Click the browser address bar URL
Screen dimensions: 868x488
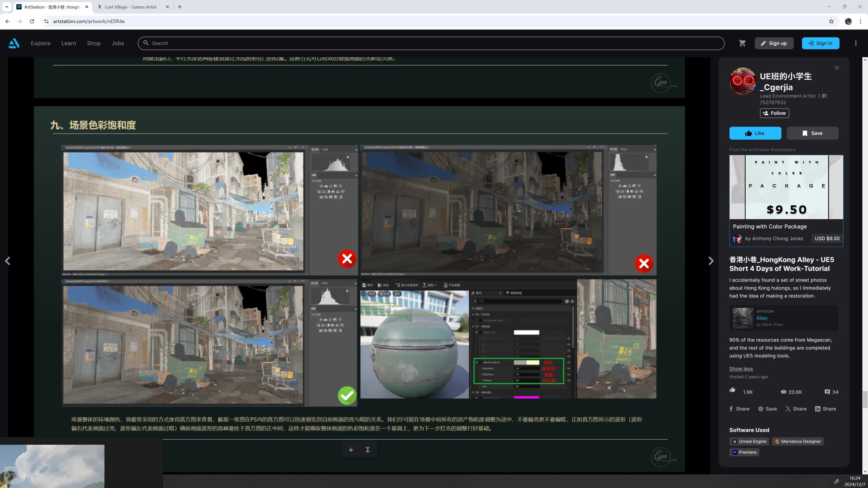click(89, 21)
